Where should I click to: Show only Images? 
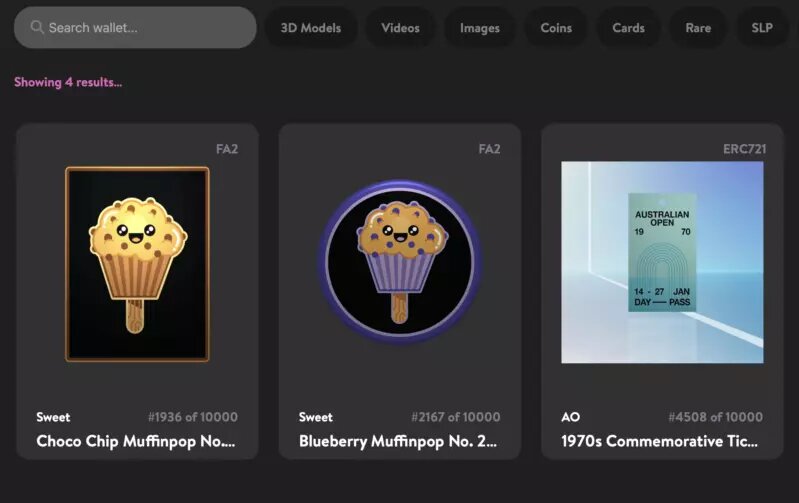[480, 28]
